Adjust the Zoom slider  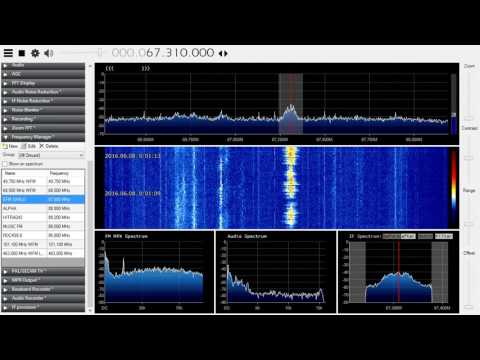coord(469,95)
